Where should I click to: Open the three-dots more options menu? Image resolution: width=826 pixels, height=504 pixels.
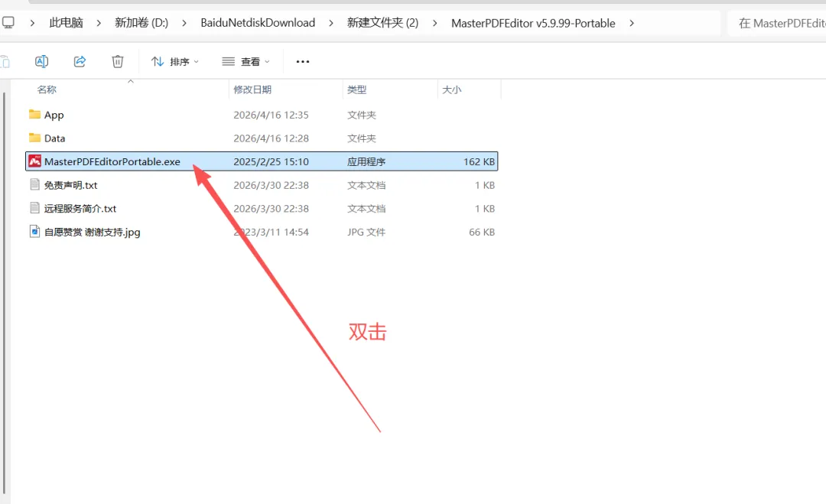pos(303,62)
